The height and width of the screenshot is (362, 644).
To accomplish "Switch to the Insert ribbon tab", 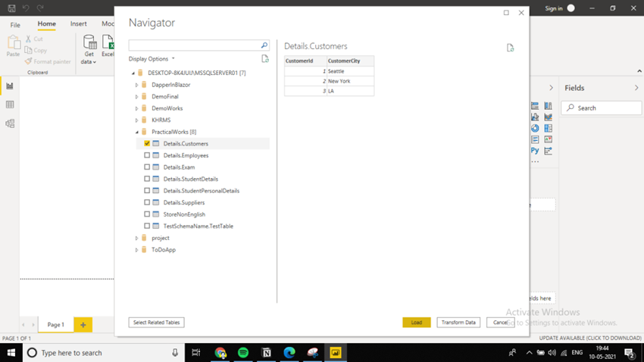I will 79,23.
